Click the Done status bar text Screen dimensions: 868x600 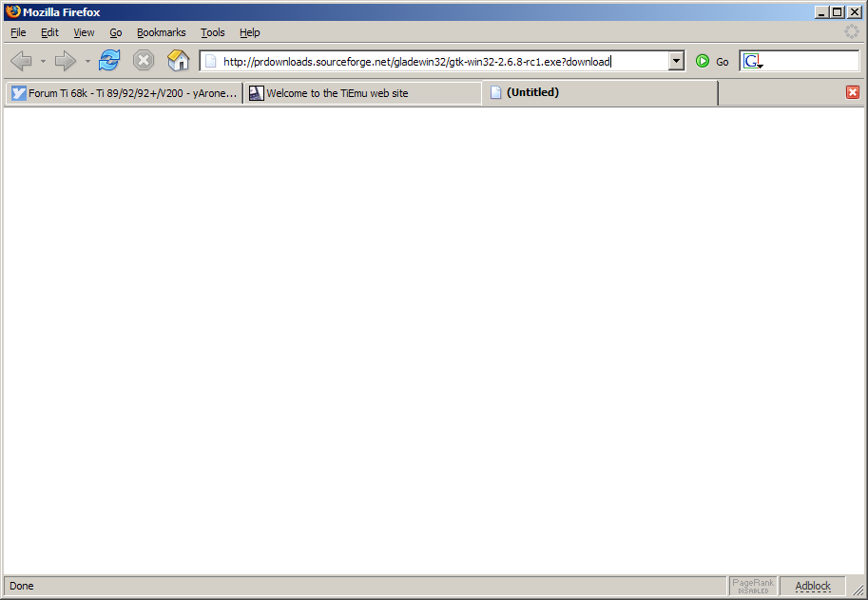point(22,586)
